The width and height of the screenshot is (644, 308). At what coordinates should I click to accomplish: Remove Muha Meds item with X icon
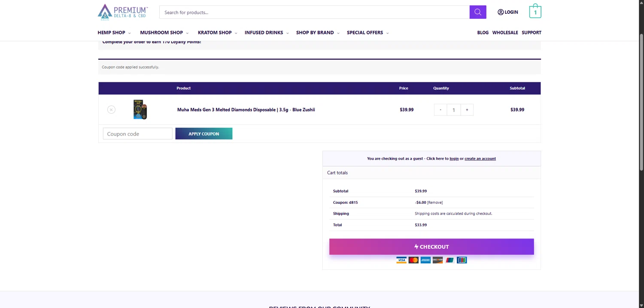(x=111, y=110)
